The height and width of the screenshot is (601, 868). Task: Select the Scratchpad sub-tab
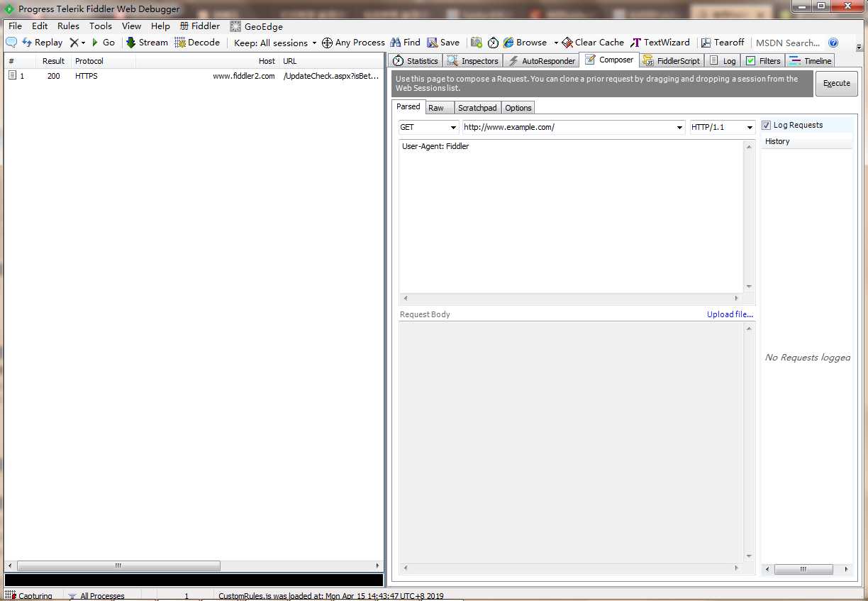[x=477, y=108]
